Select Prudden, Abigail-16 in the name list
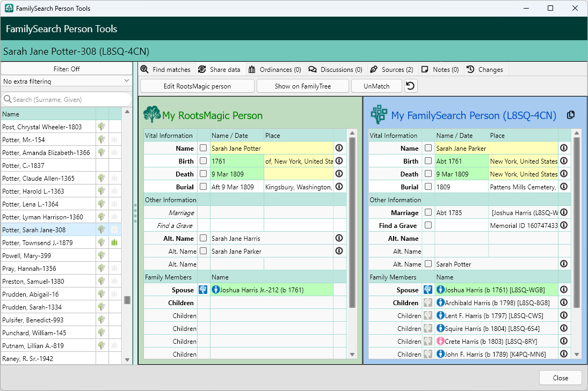The width and height of the screenshot is (588, 391). point(48,294)
